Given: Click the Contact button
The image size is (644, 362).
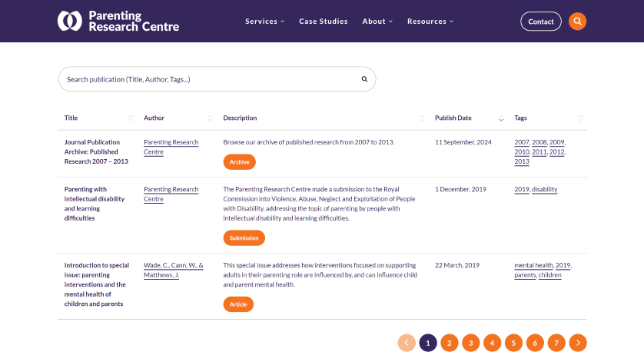Looking at the screenshot, I should [540, 22].
